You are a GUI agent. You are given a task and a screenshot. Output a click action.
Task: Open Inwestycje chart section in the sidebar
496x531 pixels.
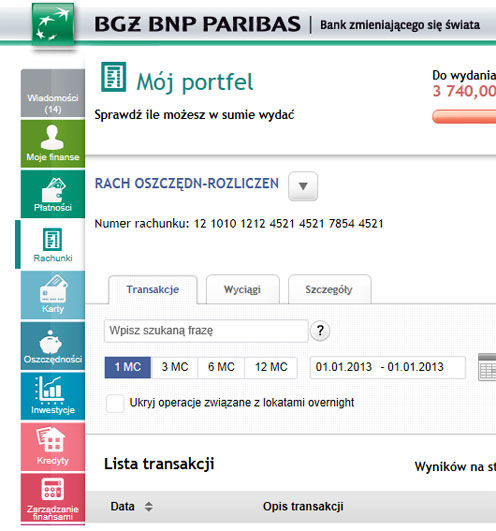click(53, 396)
